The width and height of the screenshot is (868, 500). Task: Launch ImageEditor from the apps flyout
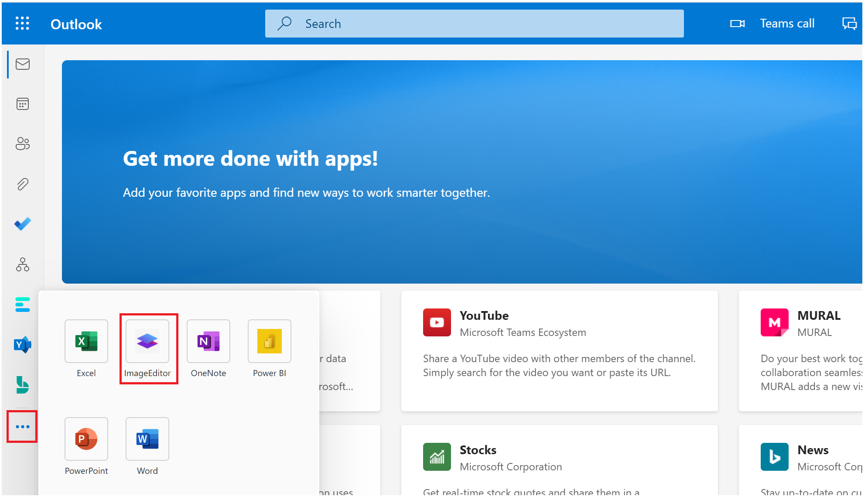coord(147,341)
